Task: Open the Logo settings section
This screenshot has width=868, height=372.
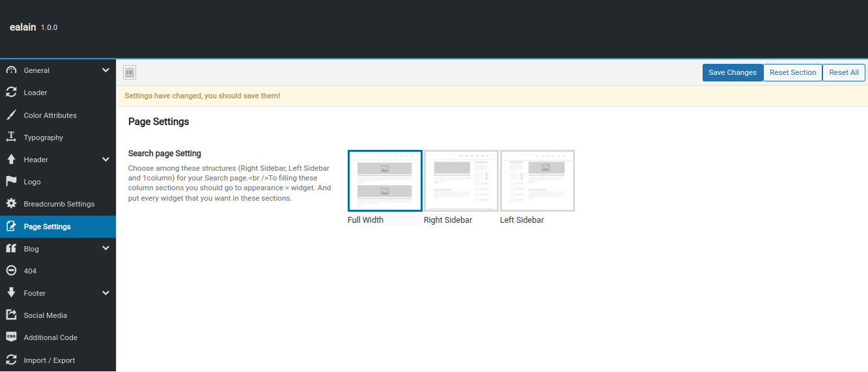Action: [x=58, y=182]
